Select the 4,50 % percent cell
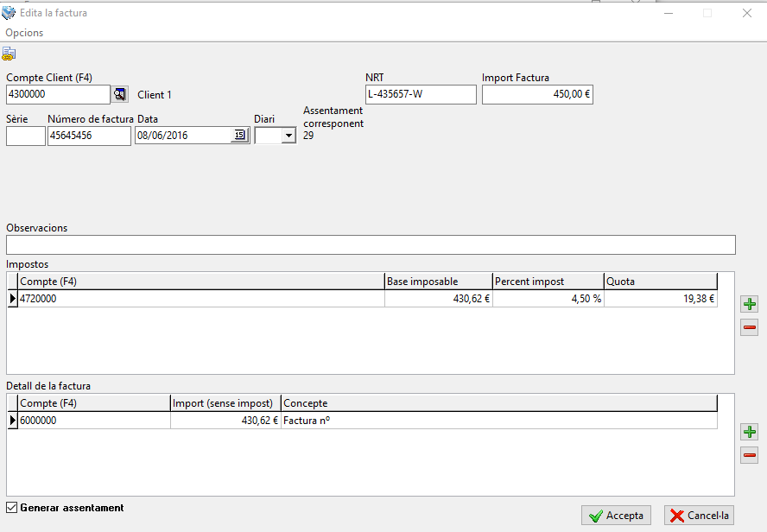The width and height of the screenshot is (767, 532). [548, 299]
